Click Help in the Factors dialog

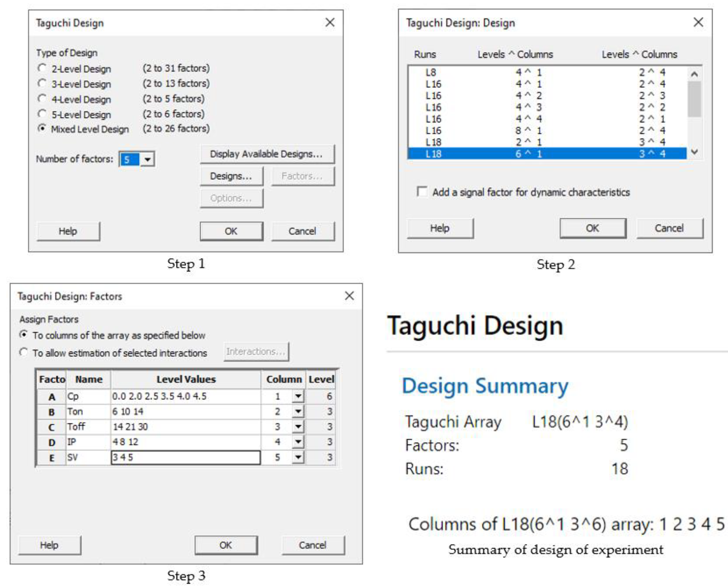pyautogui.click(x=49, y=545)
